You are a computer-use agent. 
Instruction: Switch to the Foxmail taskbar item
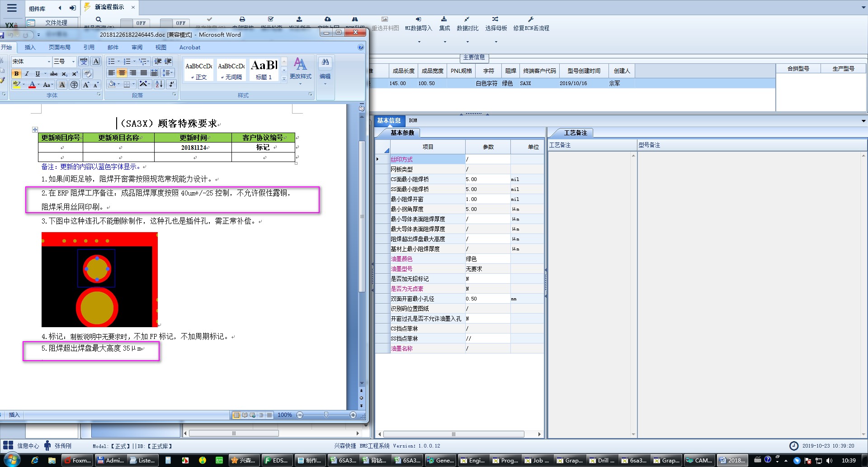[x=78, y=461]
